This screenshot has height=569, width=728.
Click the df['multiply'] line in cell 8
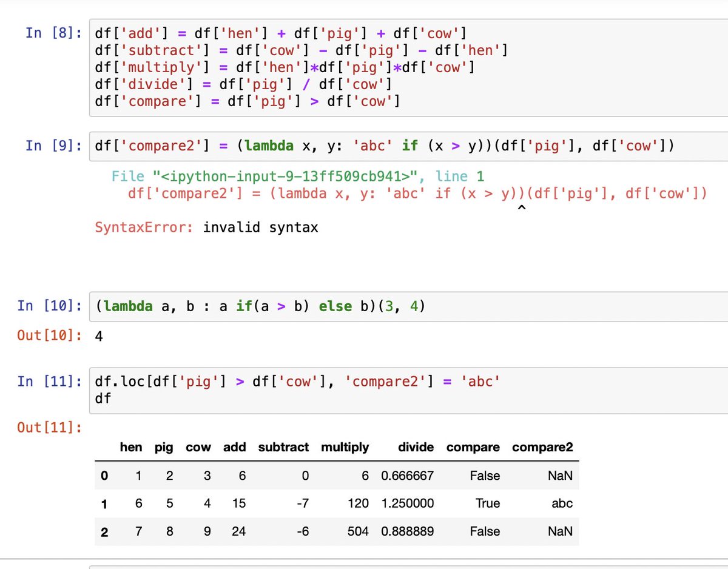(285, 67)
